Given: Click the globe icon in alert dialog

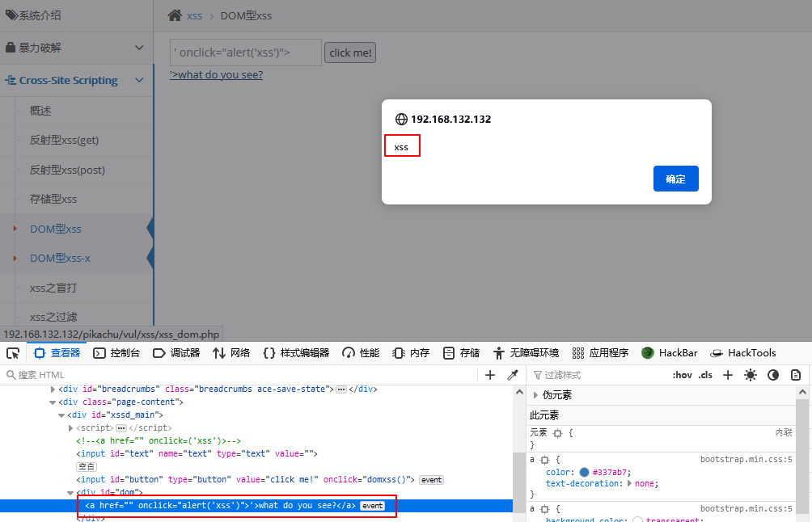Looking at the screenshot, I should tap(401, 119).
